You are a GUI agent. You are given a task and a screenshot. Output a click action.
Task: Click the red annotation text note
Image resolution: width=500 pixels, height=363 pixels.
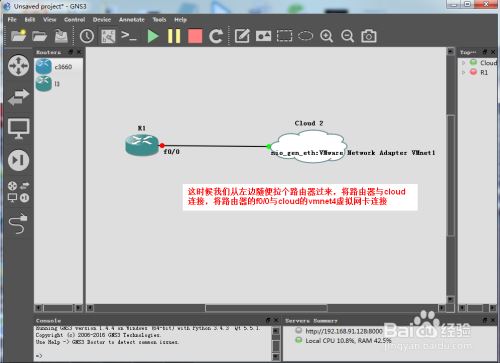(x=300, y=197)
